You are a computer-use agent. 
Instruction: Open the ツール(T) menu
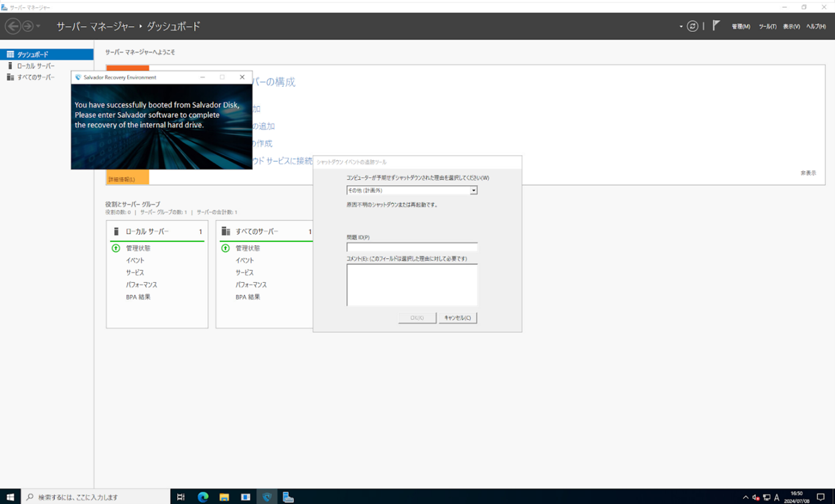coord(767,26)
